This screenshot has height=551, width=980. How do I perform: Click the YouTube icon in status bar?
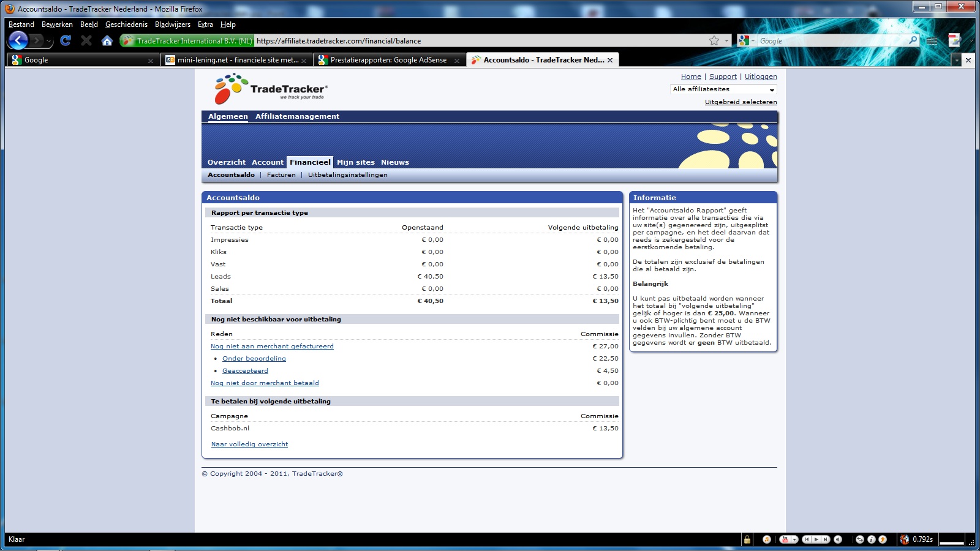tap(785, 539)
